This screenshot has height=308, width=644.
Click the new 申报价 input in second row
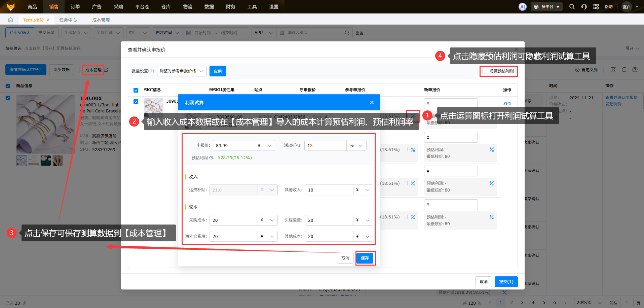451,137
